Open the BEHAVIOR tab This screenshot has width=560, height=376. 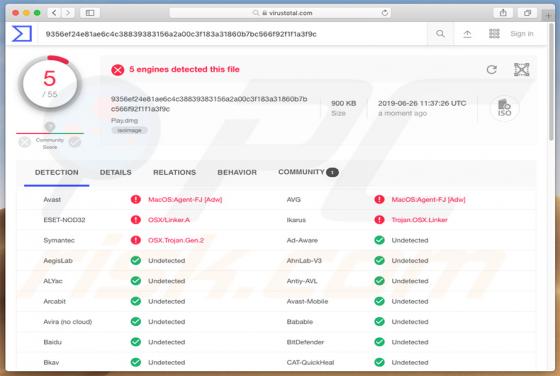tap(237, 172)
